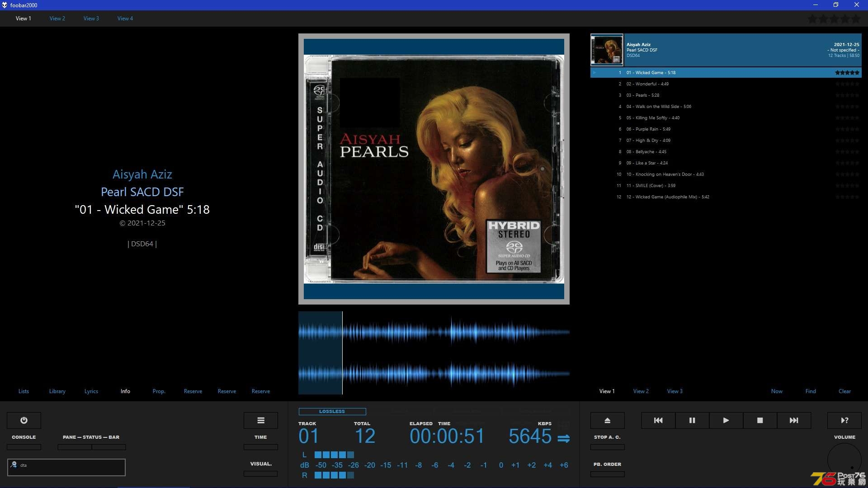Select track 03 - Pearls
Screen dimensions: 868x488
[x=726, y=95]
